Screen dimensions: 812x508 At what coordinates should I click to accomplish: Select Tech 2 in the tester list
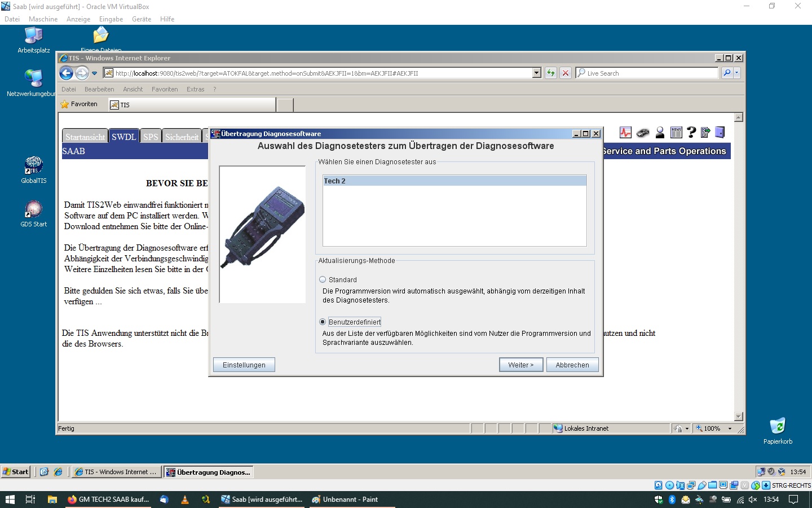454,181
